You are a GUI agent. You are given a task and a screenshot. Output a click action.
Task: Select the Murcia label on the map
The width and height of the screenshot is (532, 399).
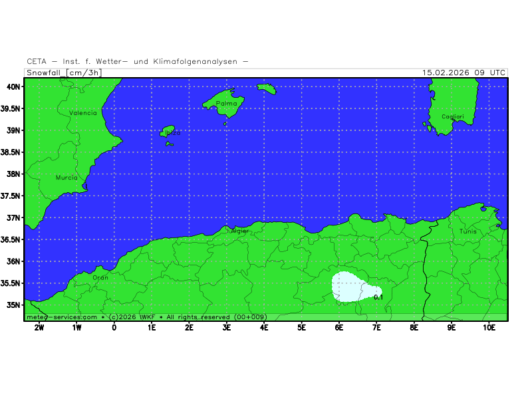coord(66,178)
